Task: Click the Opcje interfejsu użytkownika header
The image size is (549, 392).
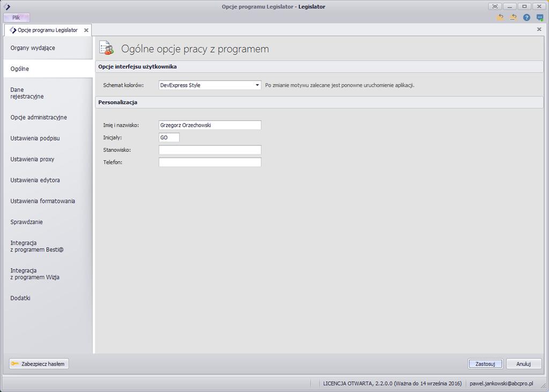Action: point(319,66)
